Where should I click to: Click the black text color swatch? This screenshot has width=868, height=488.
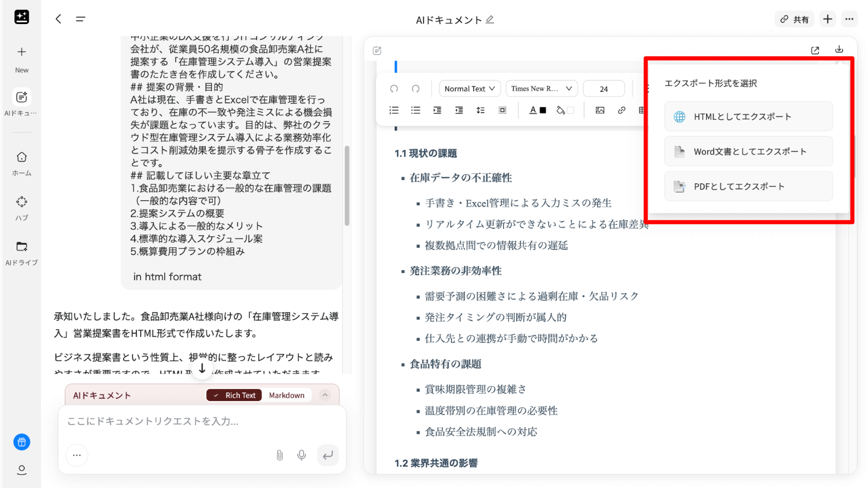(x=543, y=111)
